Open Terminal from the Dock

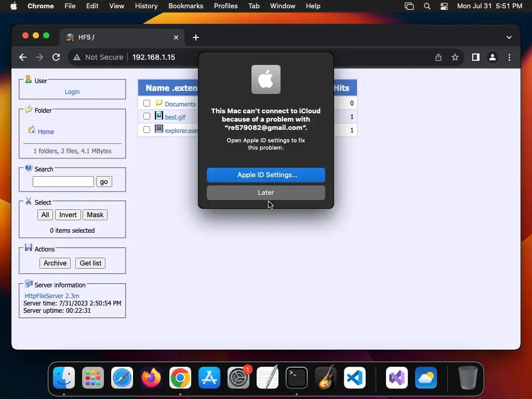(x=297, y=378)
